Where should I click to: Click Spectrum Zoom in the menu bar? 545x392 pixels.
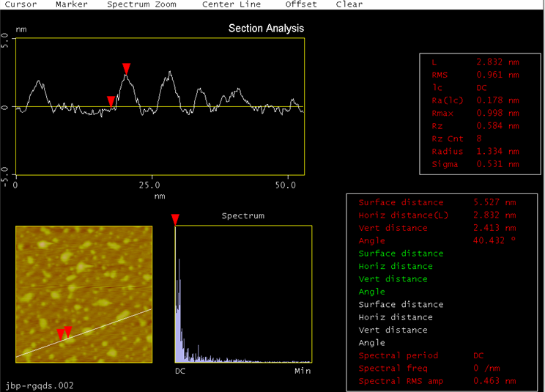[141, 4]
